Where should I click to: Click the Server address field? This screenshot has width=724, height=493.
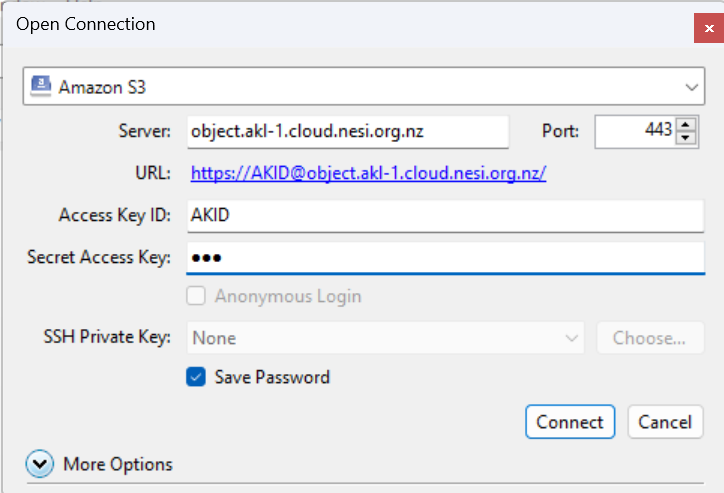[x=347, y=131]
